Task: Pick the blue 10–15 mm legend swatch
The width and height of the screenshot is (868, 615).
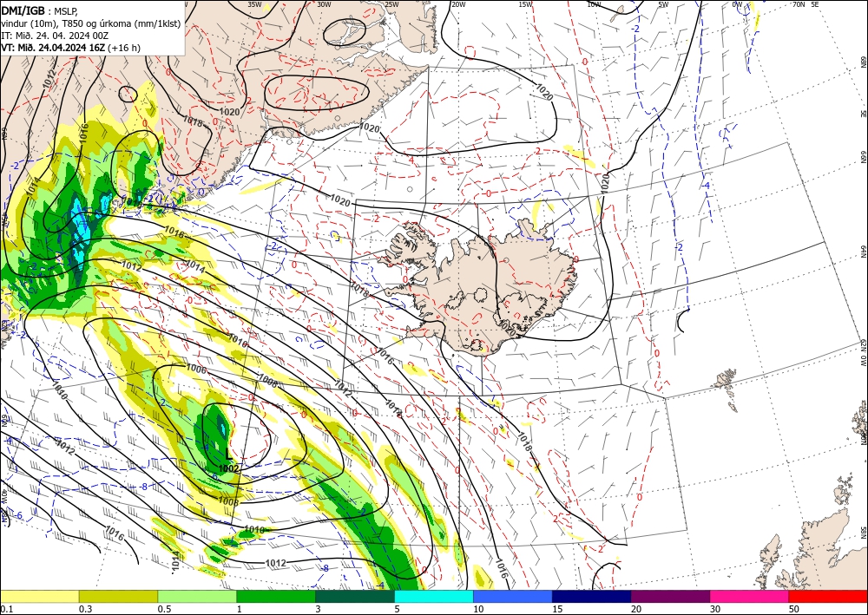Action: 513,596
